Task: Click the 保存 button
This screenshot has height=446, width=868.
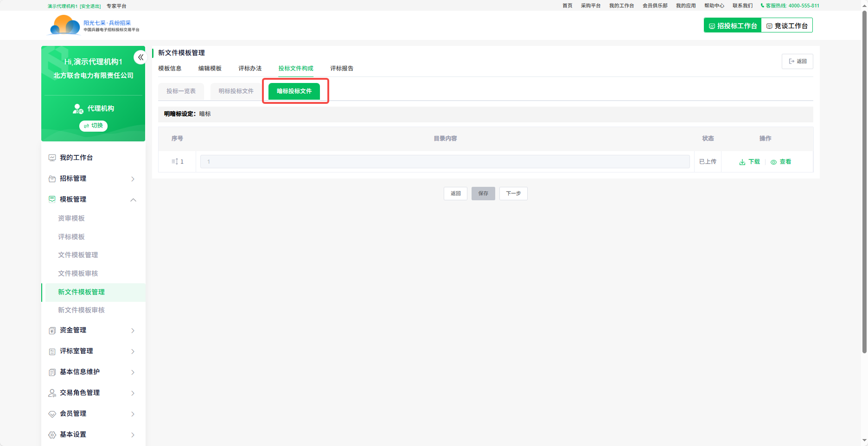Action: click(483, 194)
